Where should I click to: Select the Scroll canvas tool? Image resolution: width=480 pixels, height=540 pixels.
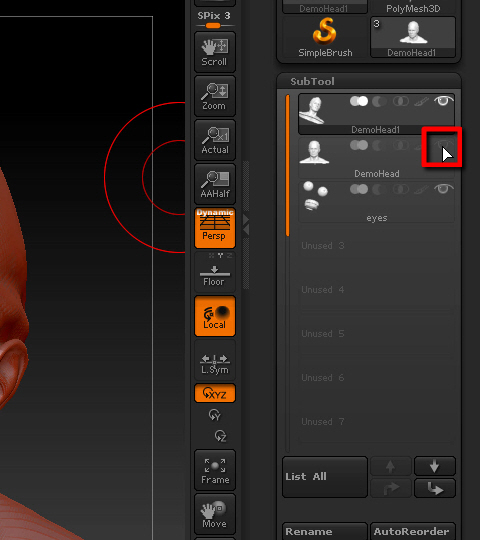pyautogui.click(x=215, y=52)
